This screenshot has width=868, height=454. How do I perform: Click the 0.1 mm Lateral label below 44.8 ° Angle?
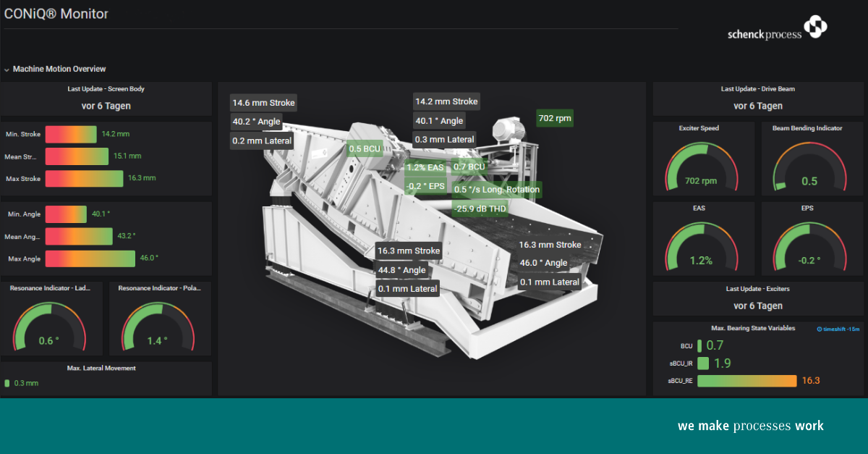point(408,288)
